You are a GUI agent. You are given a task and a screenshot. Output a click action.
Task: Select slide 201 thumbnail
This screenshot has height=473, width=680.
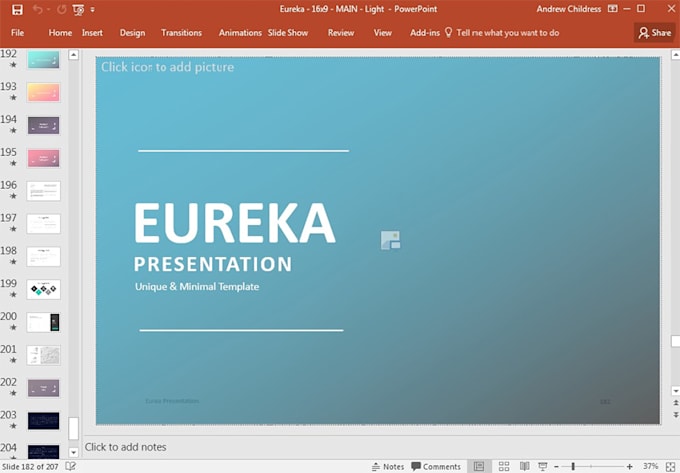(x=43, y=355)
